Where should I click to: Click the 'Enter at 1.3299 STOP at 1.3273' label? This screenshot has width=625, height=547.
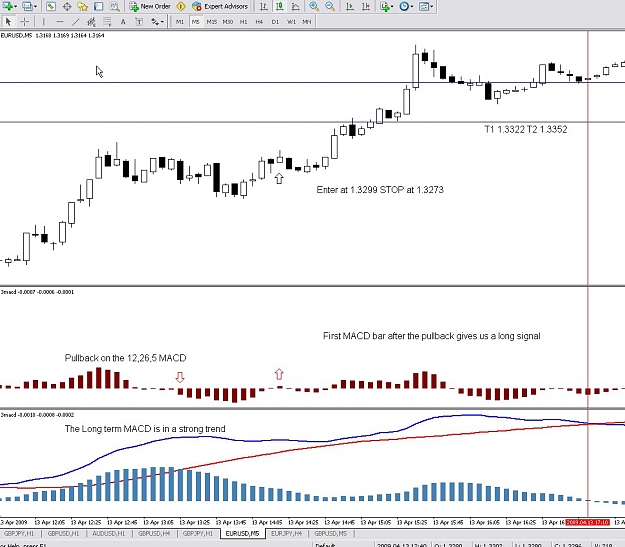click(380, 190)
